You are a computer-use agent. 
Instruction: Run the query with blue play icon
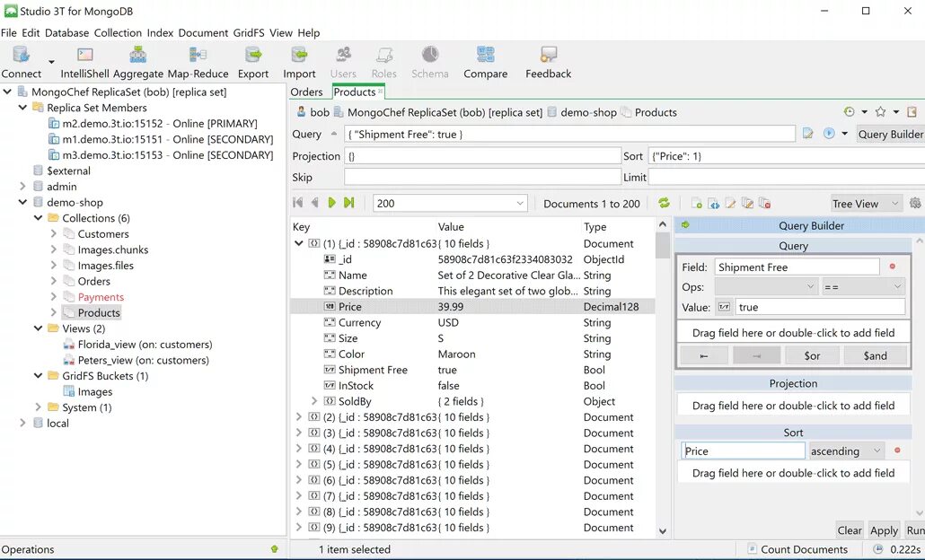[x=829, y=134]
